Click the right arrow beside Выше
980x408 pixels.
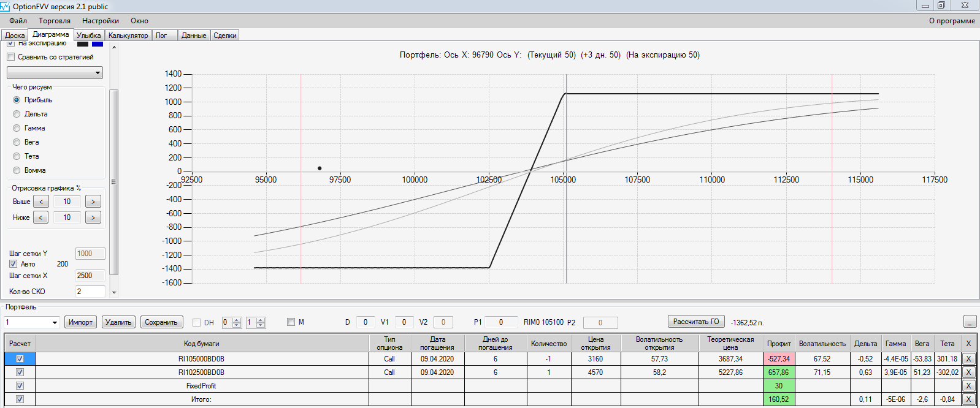[x=93, y=202]
